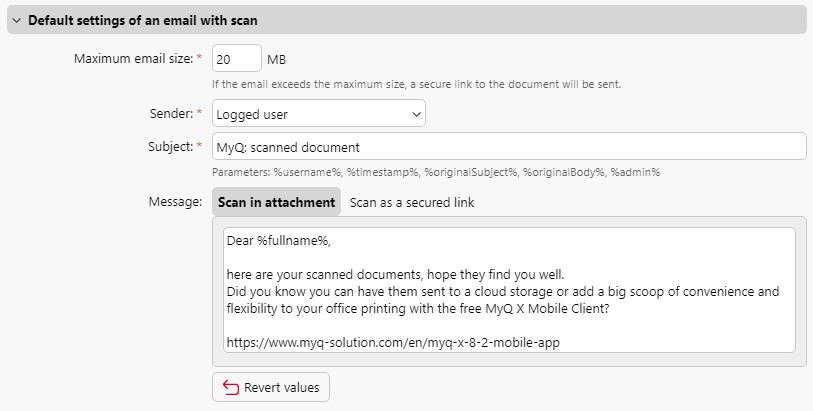The width and height of the screenshot is (813, 411).
Task: Click the Maximum email size field
Action: click(x=236, y=58)
